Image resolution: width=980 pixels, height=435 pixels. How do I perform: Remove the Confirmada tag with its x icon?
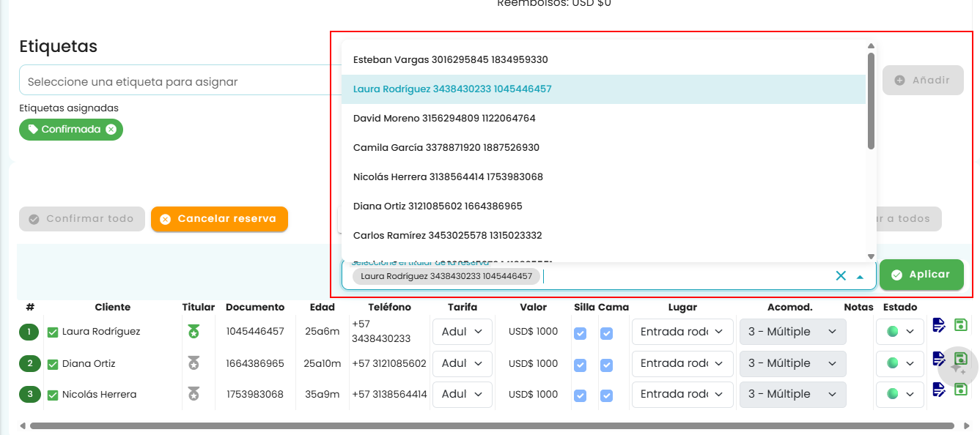(111, 130)
